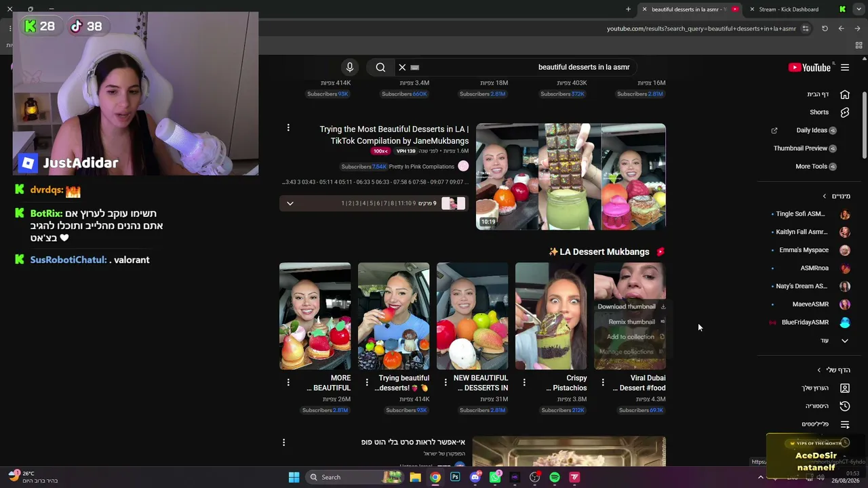
Task: Open Trying the Most Beautiful Desserts video title
Action: 394,135
